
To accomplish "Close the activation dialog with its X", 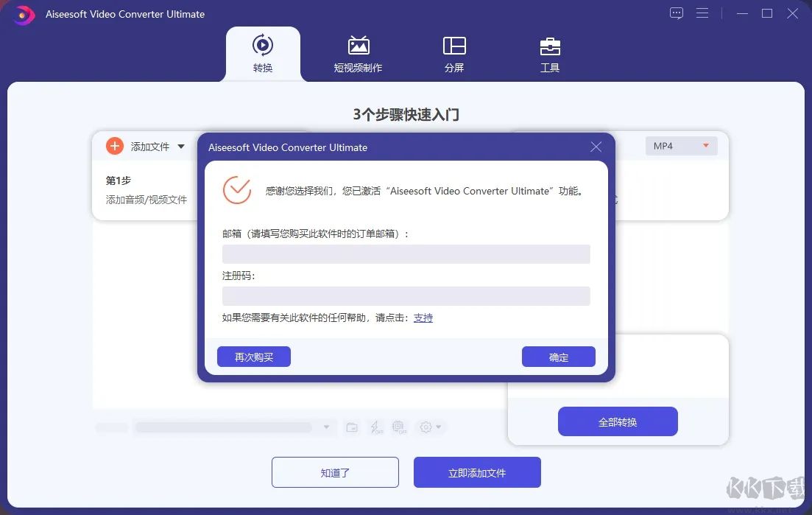I will point(596,147).
